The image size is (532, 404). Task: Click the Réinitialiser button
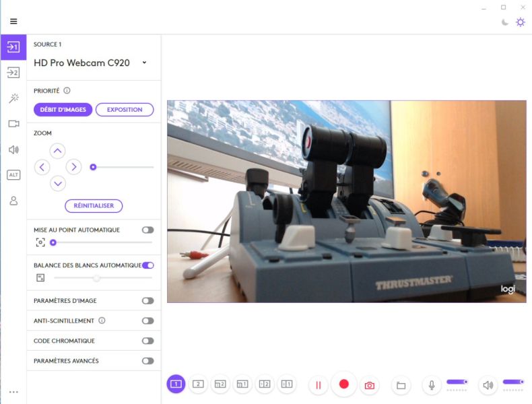(94, 206)
